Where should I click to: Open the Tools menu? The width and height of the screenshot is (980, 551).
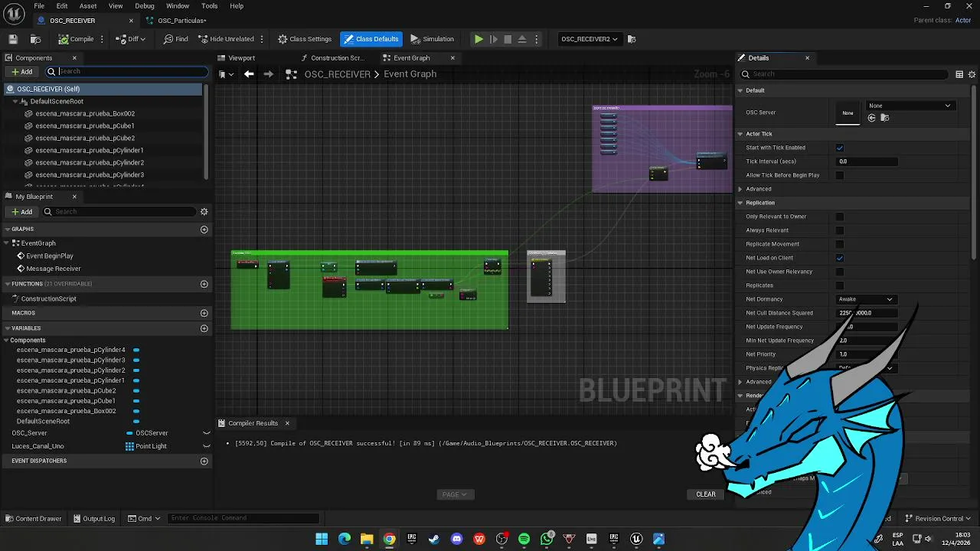tap(209, 6)
